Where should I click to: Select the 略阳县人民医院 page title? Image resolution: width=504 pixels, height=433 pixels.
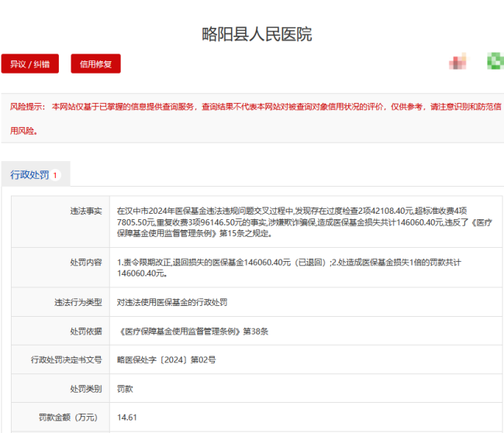coord(256,34)
